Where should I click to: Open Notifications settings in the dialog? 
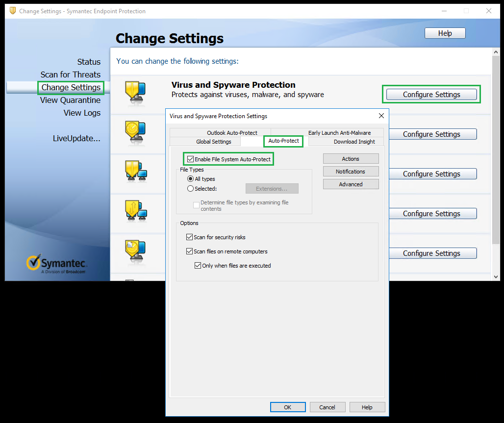click(x=351, y=171)
